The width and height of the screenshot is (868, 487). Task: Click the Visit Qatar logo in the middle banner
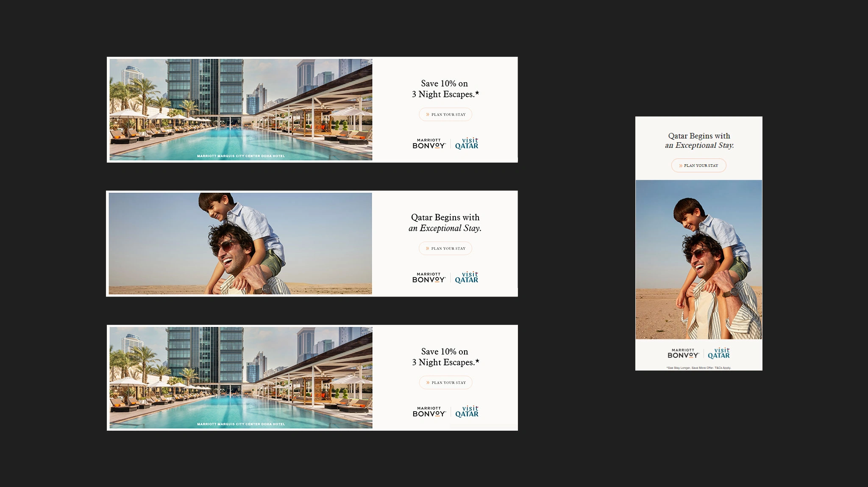click(467, 278)
